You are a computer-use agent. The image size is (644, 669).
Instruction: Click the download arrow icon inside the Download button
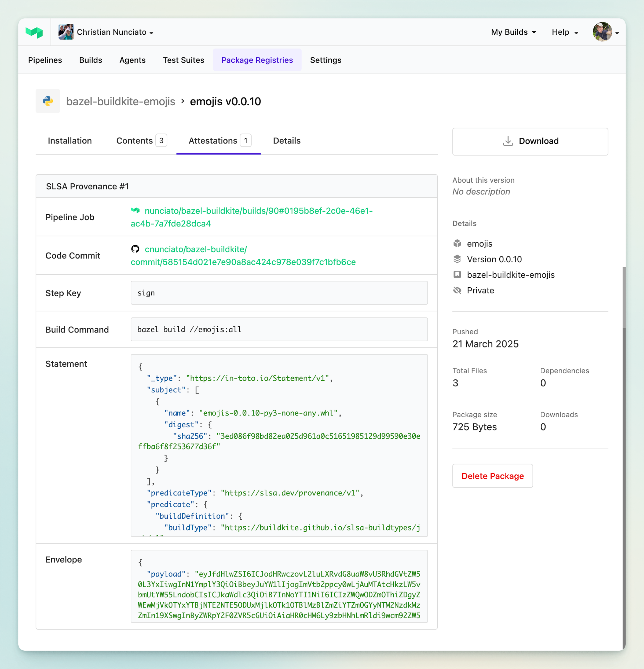(508, 141)
